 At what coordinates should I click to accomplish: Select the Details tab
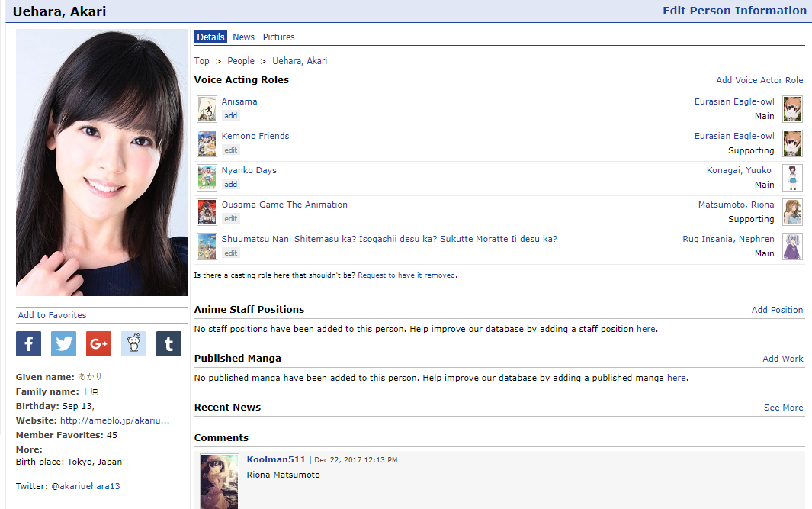coord(210,37)
